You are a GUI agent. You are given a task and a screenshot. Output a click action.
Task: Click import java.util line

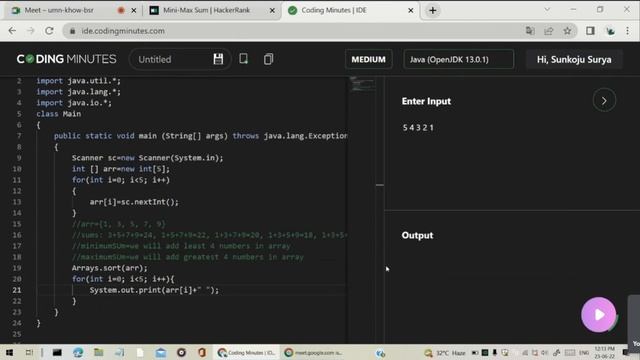tap(78, 81)
